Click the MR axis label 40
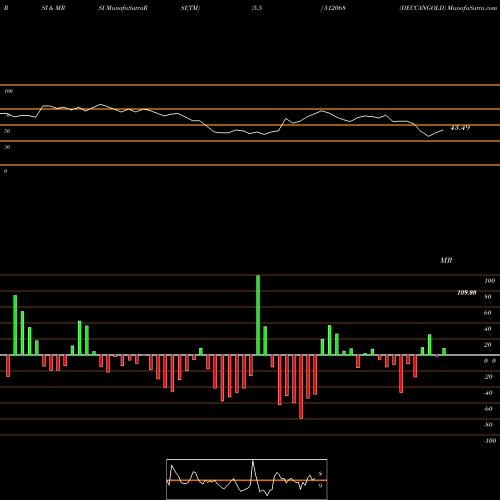This screenshot has width=500, height=500. [488, 329]
